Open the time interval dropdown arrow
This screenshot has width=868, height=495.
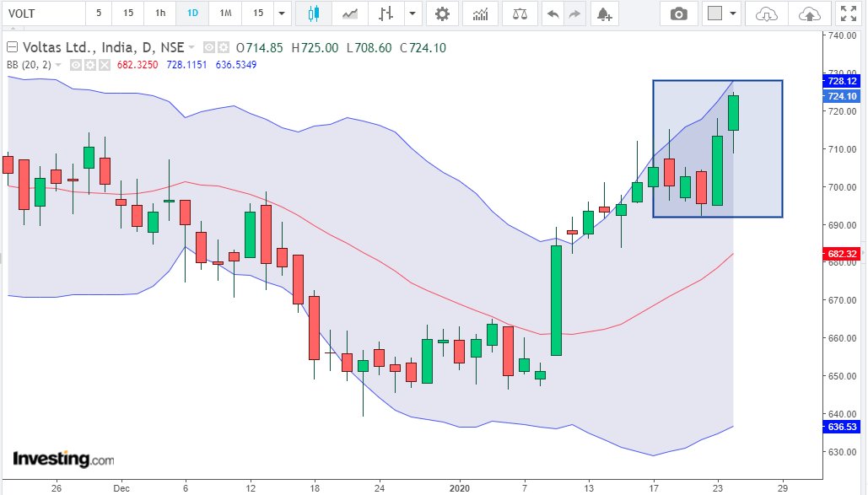click(282, 13)
